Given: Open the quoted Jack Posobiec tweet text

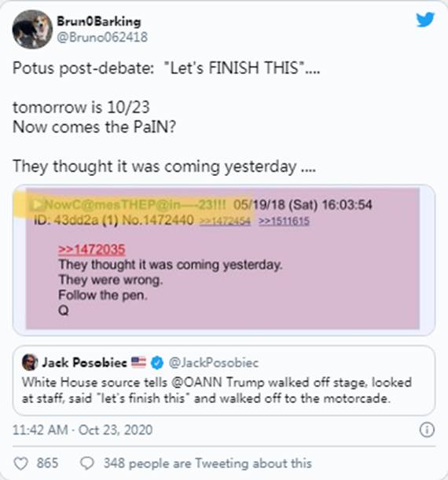Looking at the screenshot, I should coord(217,390).
